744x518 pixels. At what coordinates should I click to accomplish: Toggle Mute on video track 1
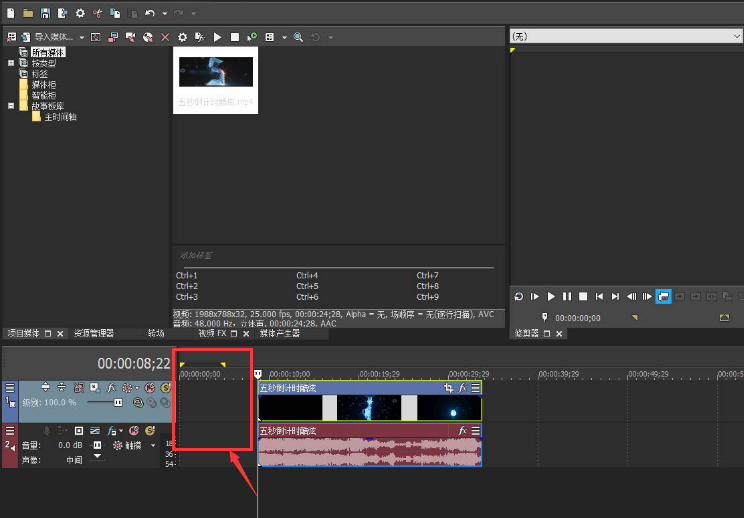click(x=149, y=388)
